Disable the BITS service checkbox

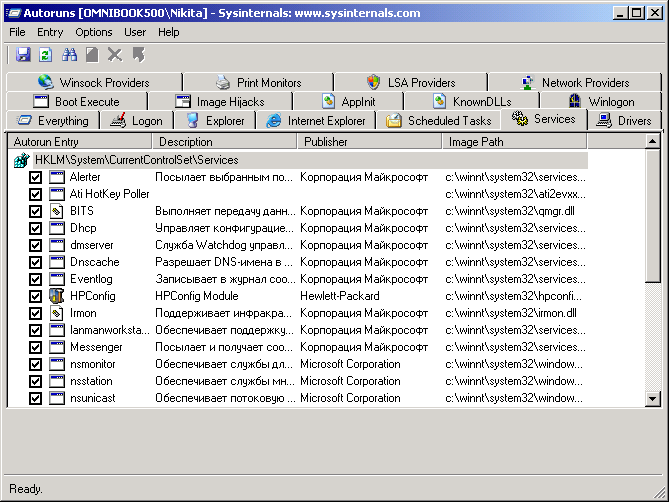click(x=35, y=211)
